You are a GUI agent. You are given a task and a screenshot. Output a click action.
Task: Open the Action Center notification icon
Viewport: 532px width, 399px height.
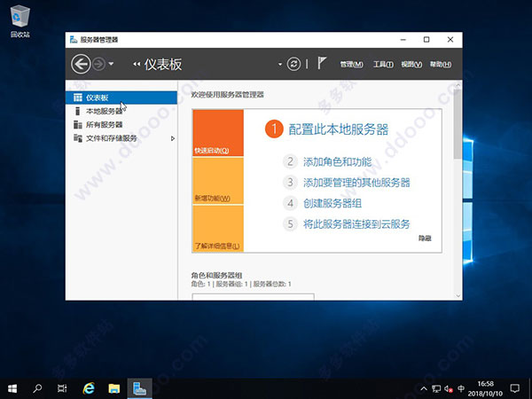[514, 388]
